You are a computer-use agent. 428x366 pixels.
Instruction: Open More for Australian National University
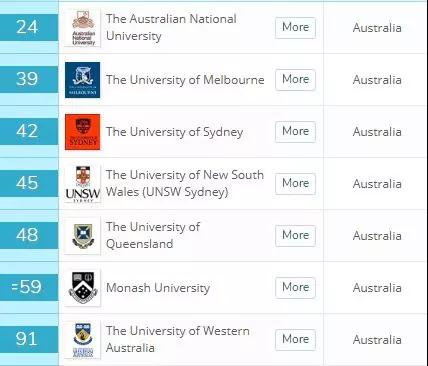(295, 28)
